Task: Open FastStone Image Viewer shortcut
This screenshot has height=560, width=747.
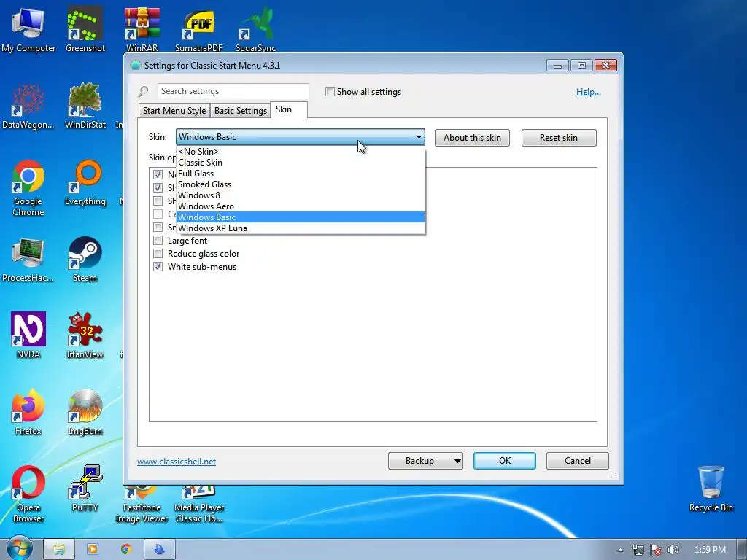Action: 142,504
